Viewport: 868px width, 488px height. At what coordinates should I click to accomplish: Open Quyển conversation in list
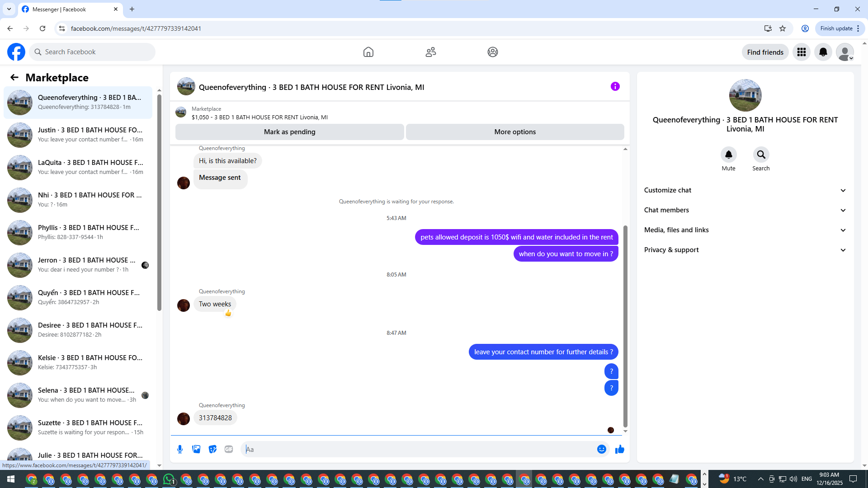tap(78, 297)
